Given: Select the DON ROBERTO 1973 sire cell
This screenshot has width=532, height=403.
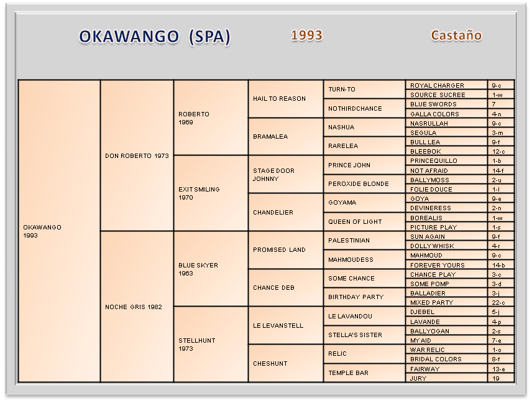Looking at the screenshot, I should tap(137, 155).
